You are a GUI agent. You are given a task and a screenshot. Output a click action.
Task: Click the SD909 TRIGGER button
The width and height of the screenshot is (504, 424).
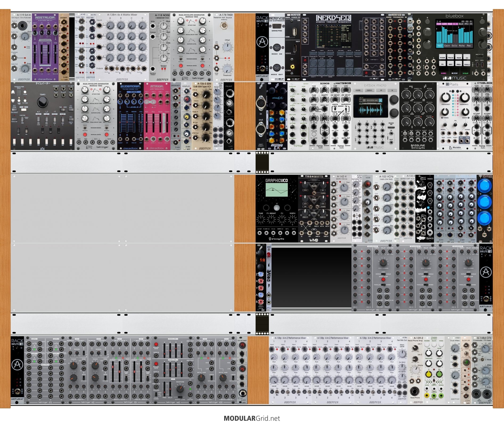[314, 134]
